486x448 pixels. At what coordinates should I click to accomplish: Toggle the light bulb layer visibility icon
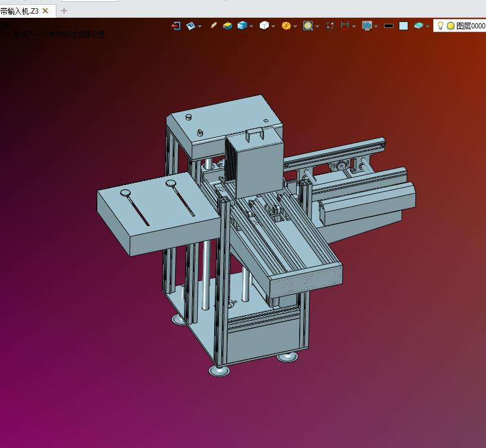[440, 26]
